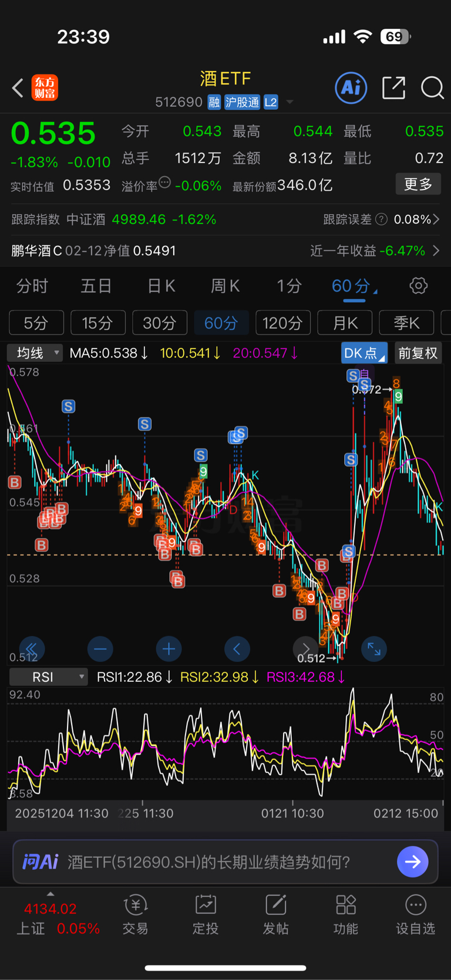Select the highlighted 60分 period option
The image size is (451, 980).
[x=221, y=323]
